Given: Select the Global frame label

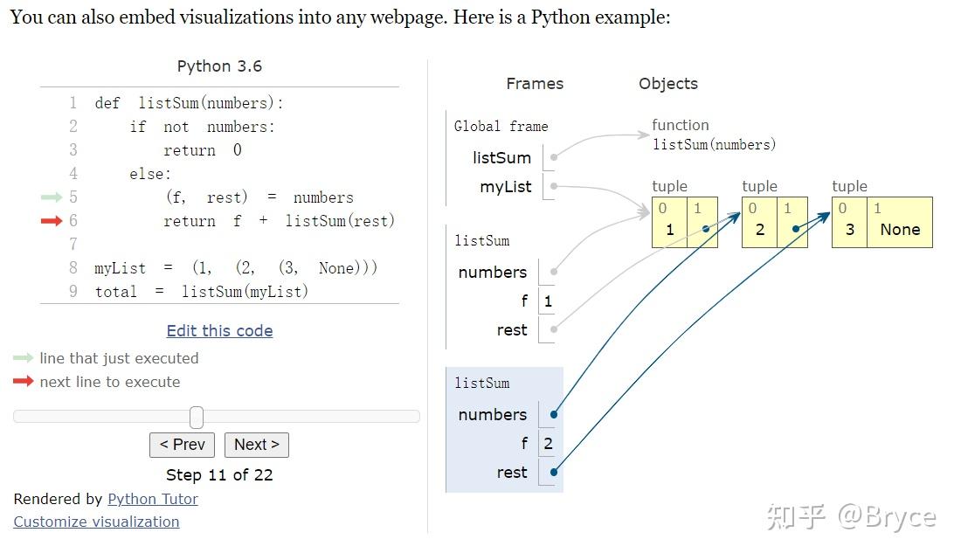Looking at the screenshot, I should click(501, 126).
